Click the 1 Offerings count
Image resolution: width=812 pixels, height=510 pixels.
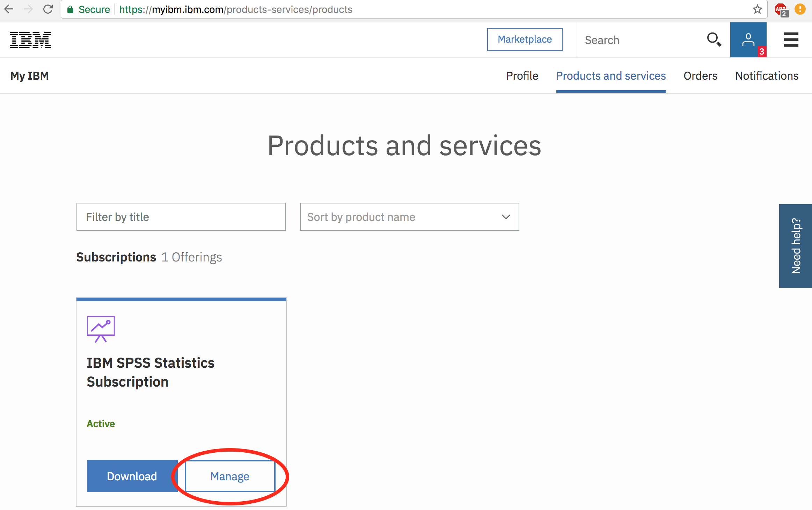pos(191,257)
